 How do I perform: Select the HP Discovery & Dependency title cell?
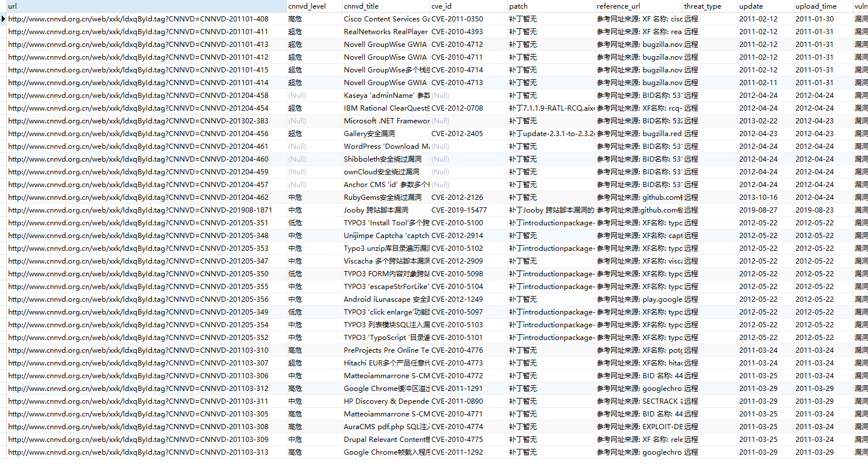pos(386,401)
